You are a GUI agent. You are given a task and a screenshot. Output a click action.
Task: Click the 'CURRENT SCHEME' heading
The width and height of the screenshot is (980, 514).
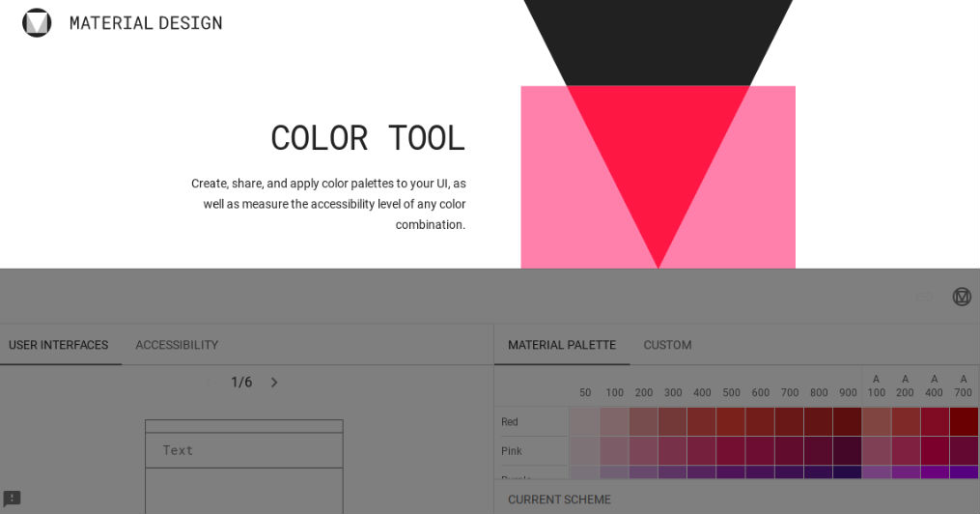tap(559, 500)
